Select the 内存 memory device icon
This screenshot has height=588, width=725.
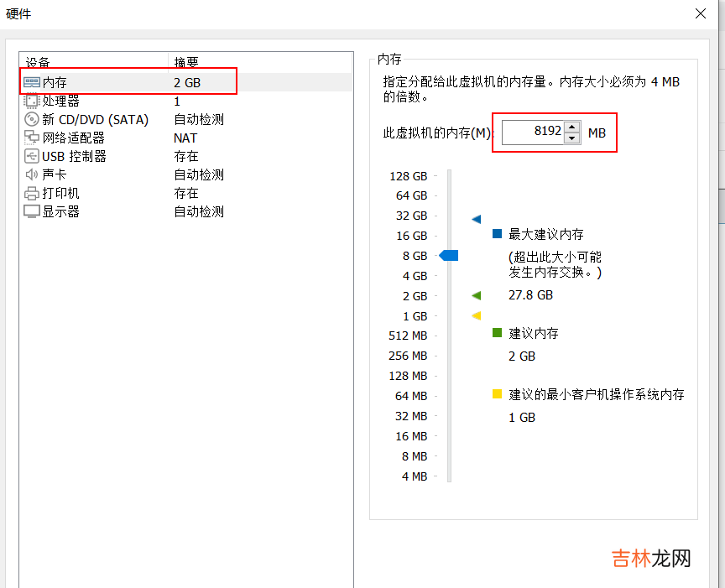[x=32, y=82]
